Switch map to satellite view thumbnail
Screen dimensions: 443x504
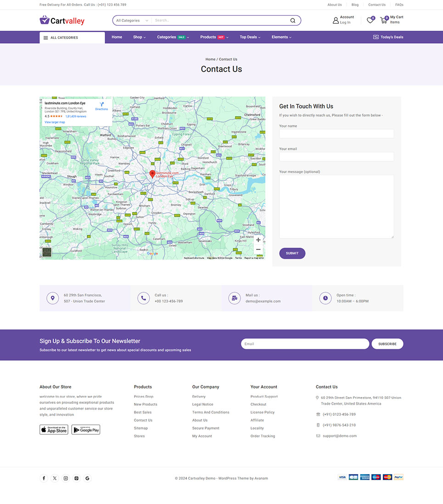point(47,252)
